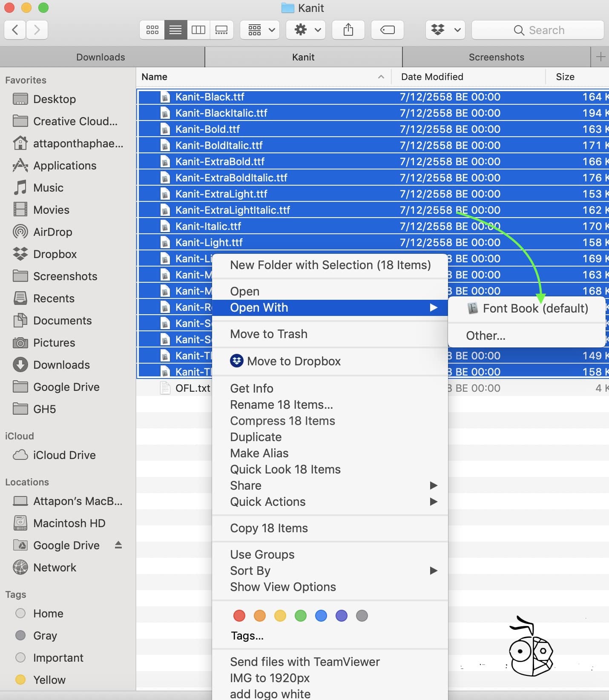Choose New Folder with Selection (18 Items)
This screenshot has height=700, width=609.
330,265
